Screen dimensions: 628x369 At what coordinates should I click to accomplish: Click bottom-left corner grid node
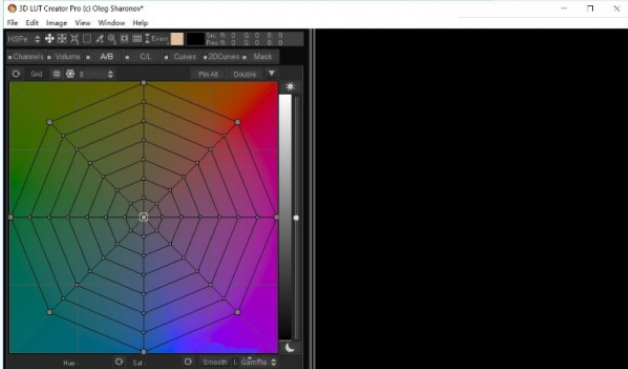50,312
